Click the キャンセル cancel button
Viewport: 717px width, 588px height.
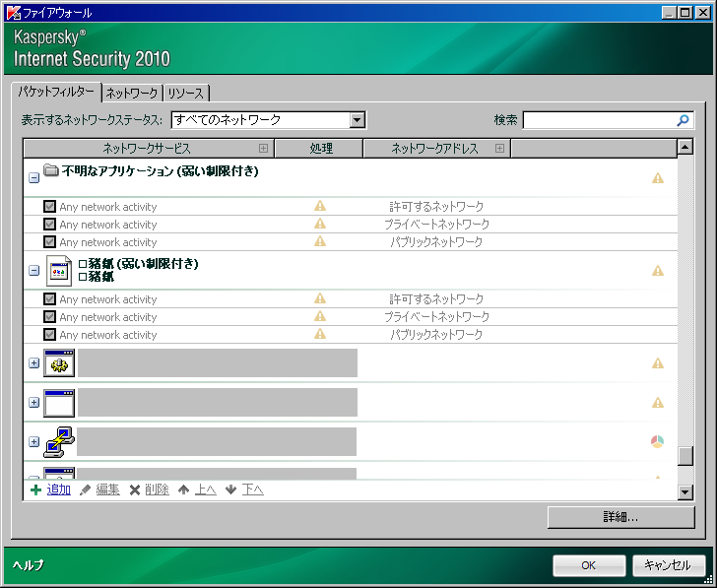point(668,565)
